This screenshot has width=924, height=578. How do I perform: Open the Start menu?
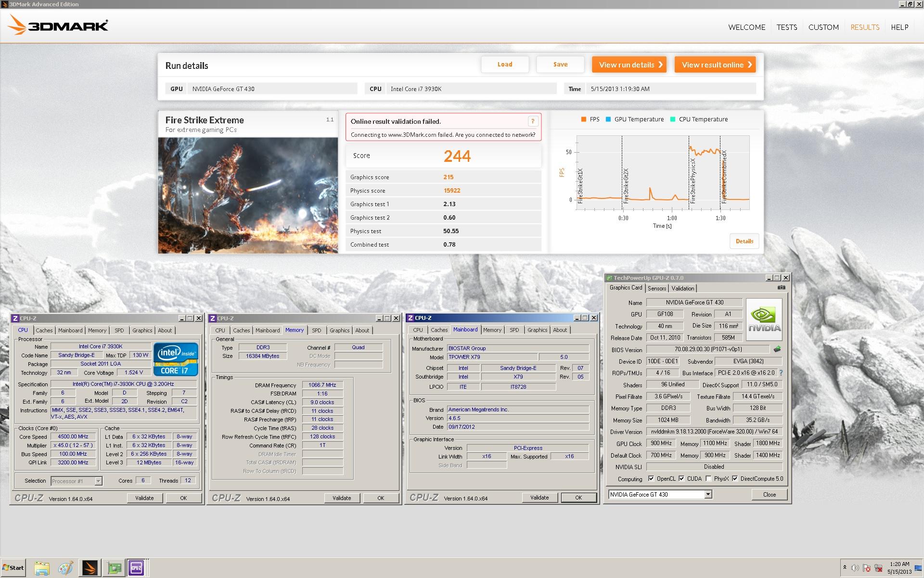click(13, 568)
